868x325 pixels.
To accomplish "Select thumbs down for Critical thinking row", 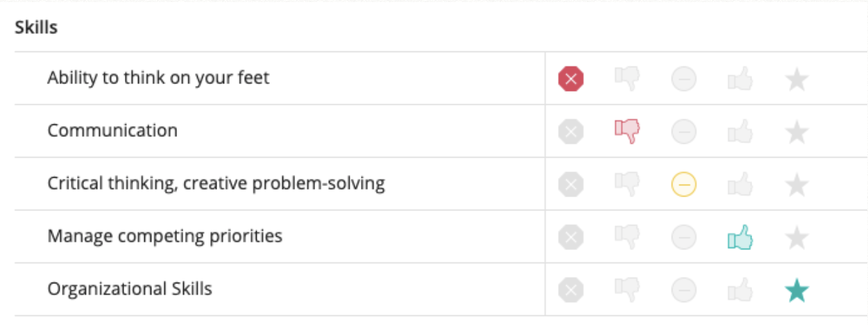I will [627, 184].
